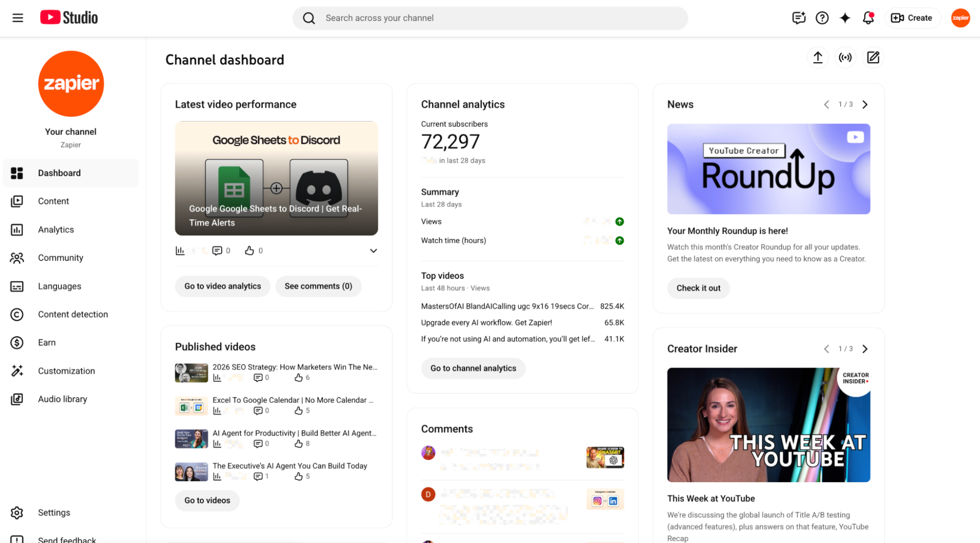Show the previous Creator Insider slide
The height and width of the screenshot is (543, 980).
[826, 348]
